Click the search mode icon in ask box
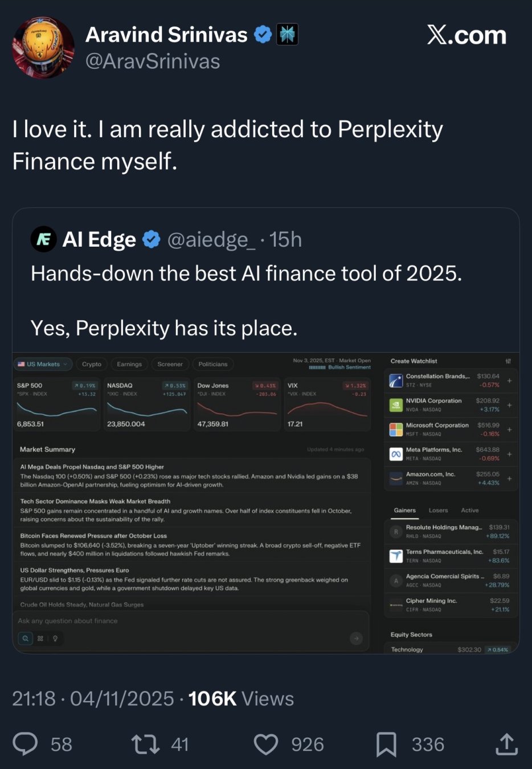 25,639
